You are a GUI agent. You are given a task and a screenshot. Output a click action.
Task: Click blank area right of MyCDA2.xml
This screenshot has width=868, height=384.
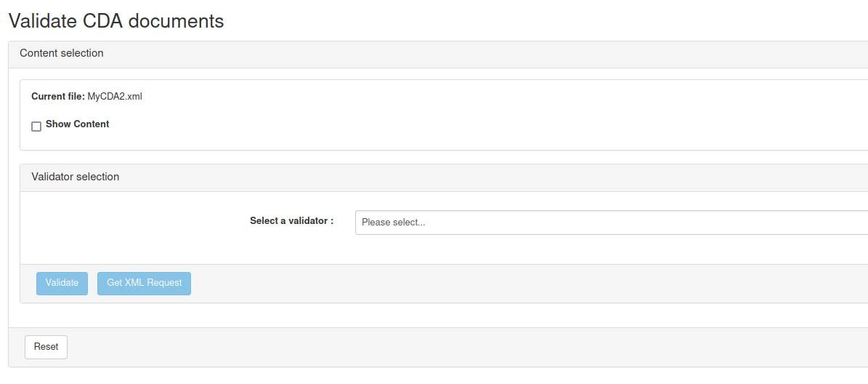(x=436, y=97)
